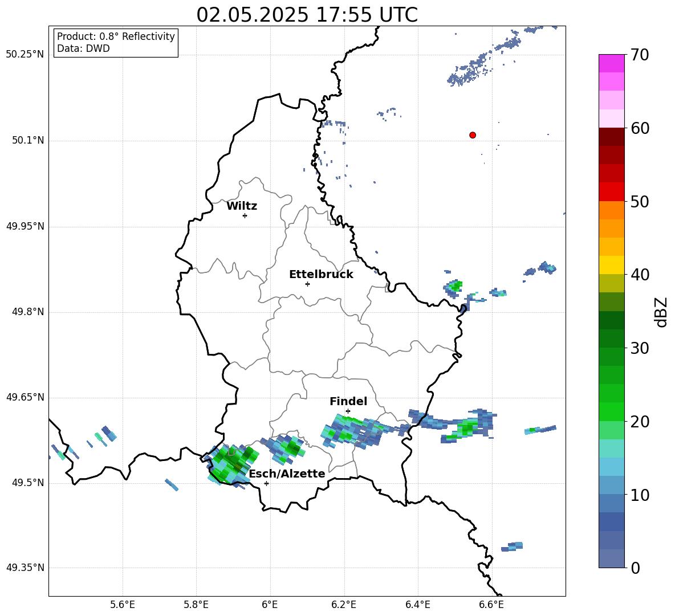Click the latitude label 49.95°N
The image size is (675, 616).
point(25,226)
